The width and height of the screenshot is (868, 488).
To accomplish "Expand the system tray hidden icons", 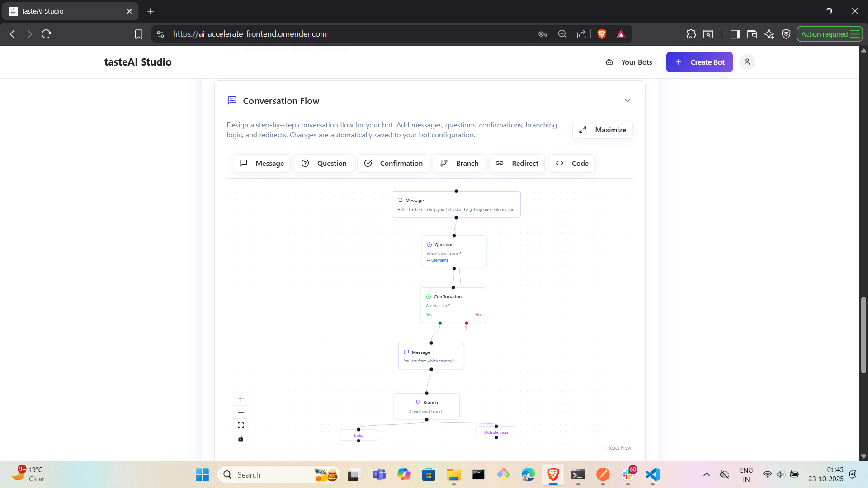I will [x=706, y=474].
